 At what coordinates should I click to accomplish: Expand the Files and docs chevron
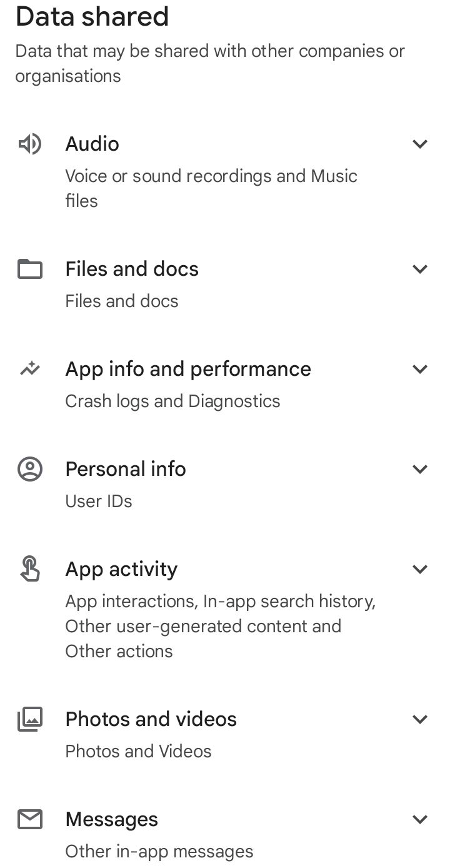pyautogui.click(x=420, y=269)
